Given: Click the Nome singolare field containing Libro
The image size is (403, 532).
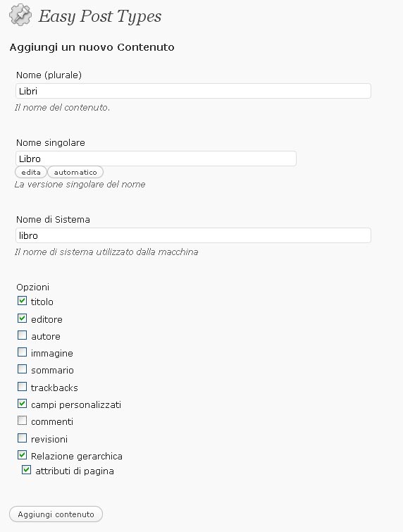Looking at the screenshot, I should tap(156, 159).
